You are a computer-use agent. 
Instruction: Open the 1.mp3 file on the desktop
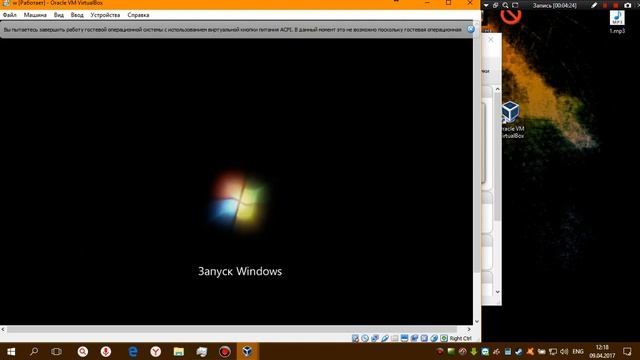point(617,21)
